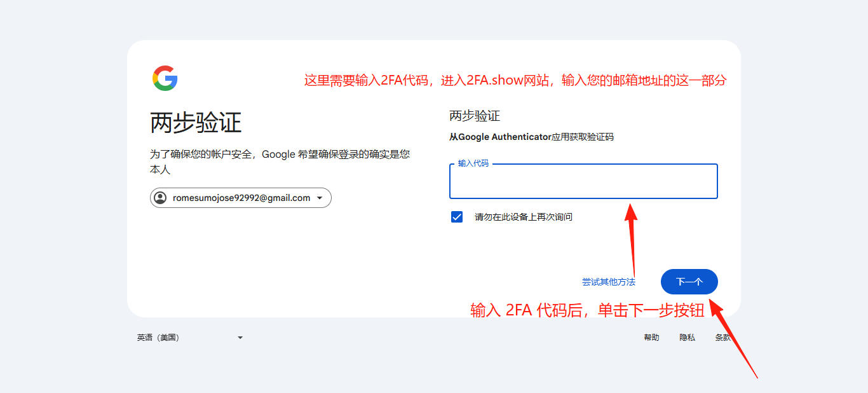Focus the 输入代码 verification input field

coord(583,183)
